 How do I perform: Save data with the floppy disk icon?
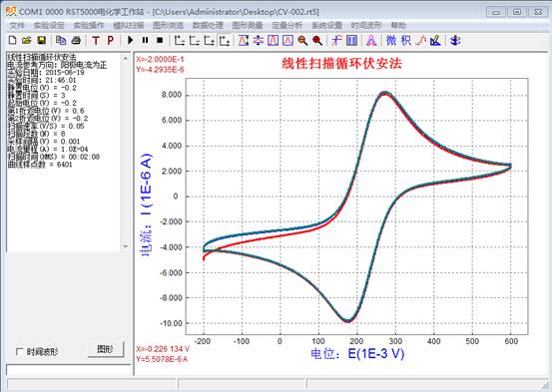(42, 40)
